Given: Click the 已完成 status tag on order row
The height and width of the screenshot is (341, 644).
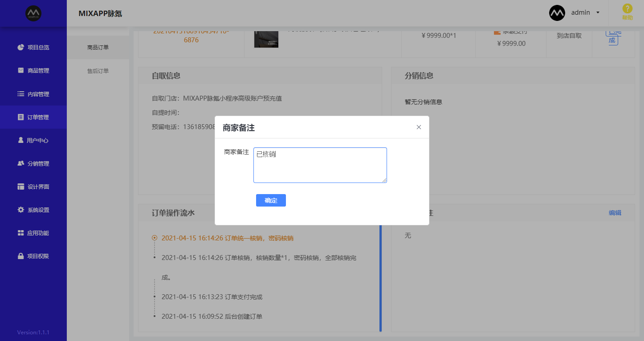Looking at the screenshot, I should coord(613,37).
